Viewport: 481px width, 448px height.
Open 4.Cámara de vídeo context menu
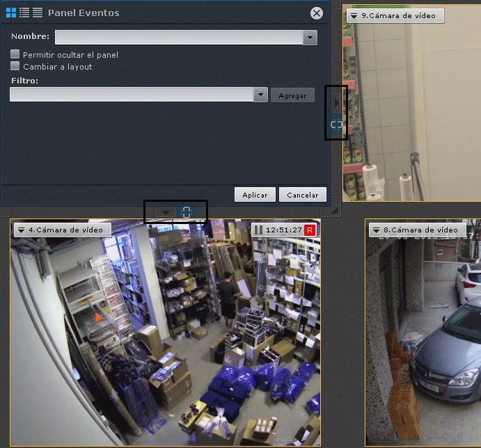21,230
